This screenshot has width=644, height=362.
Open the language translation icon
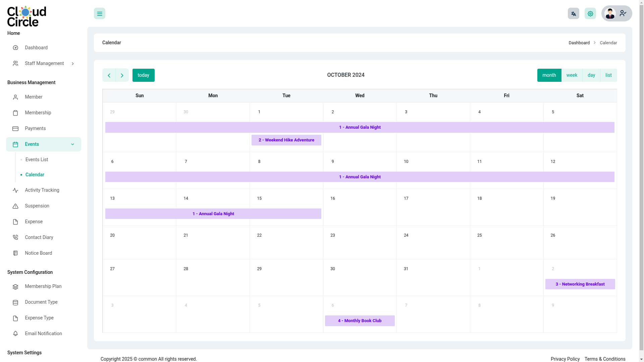point(573,14)
